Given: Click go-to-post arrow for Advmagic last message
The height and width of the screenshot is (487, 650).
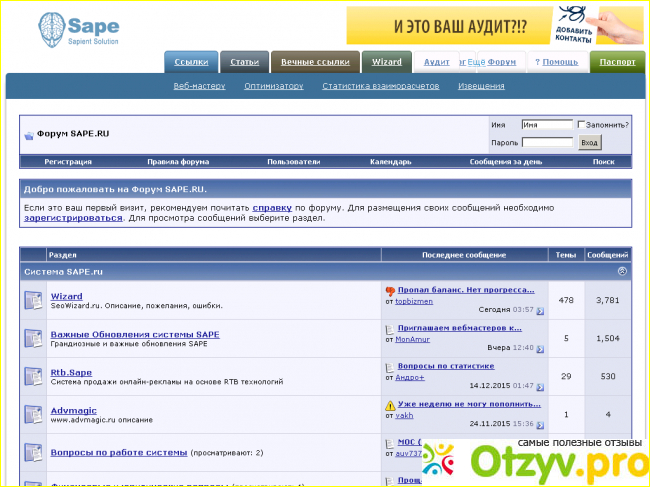Looking at the screenshot, I should pyautogui.click(x=540, y=424).
